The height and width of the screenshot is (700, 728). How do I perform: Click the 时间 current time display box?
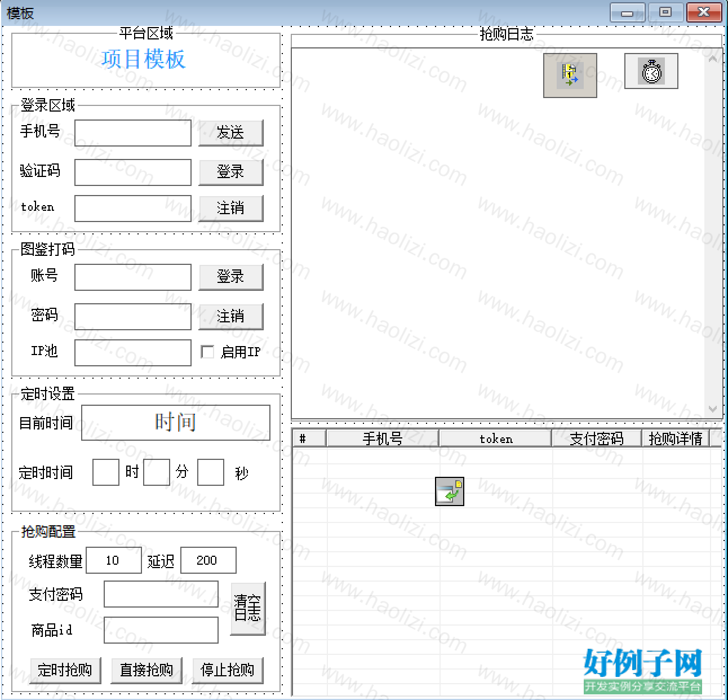pyautogui.click(x=176, y=423)
